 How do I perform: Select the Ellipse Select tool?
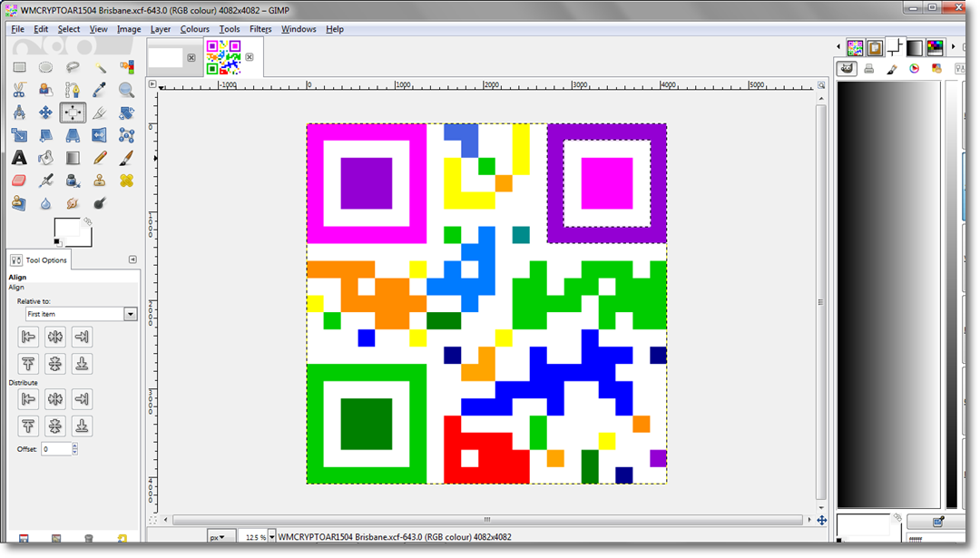click(45, 67)
